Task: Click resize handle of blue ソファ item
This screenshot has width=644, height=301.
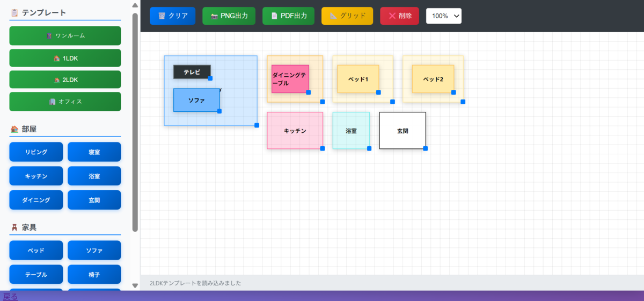Action: click(219, 111)
